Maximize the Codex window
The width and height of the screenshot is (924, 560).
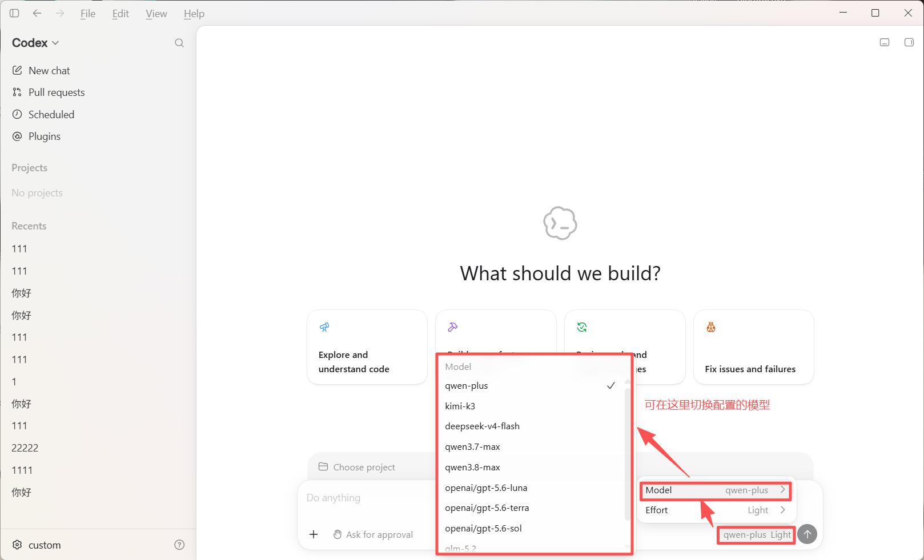pyautogui.click(x=875, y=13)
